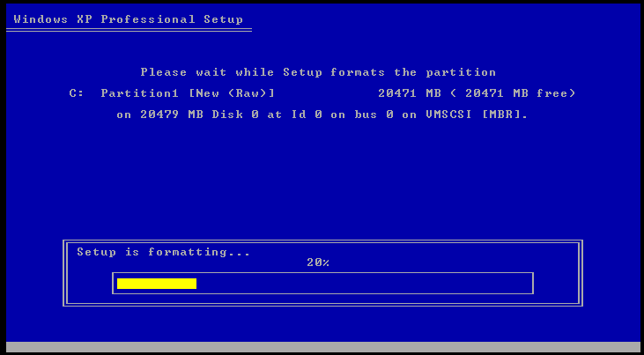Click the '[MBR]' tag in disk line
644x355 pixels.
pos(503,115)
